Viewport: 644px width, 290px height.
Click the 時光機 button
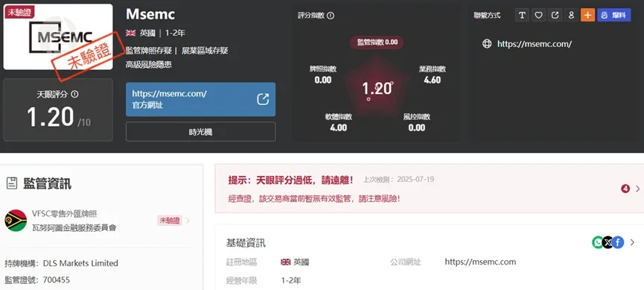200,132
